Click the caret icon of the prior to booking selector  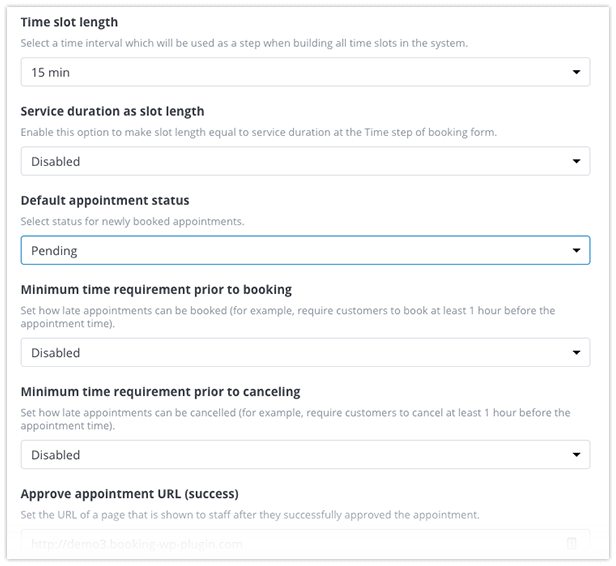pos(576,352)
